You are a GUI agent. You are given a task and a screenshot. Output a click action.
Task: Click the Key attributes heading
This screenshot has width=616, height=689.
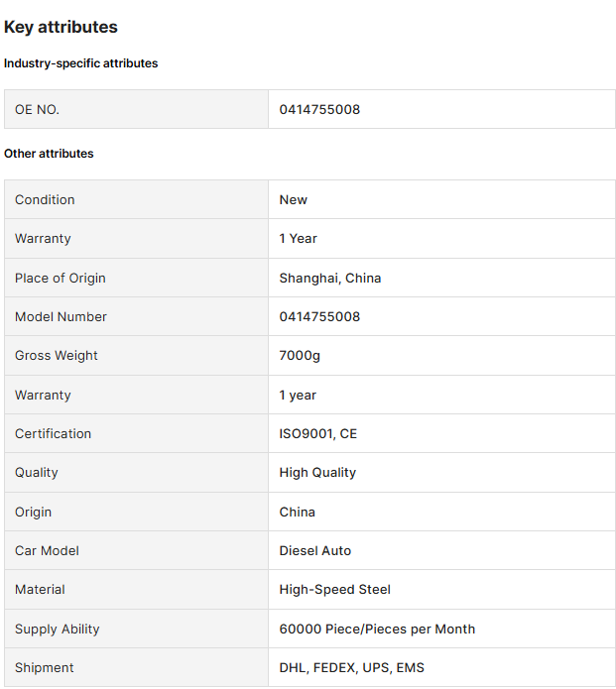61,27
